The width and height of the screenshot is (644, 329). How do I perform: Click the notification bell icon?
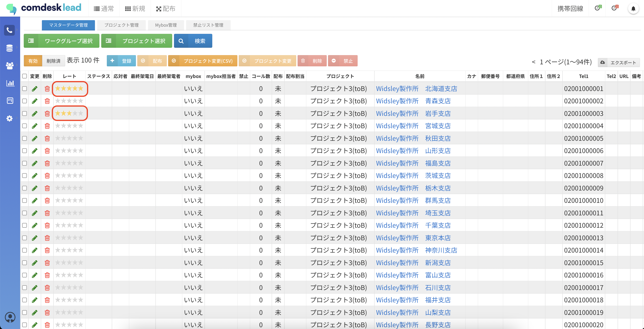633,9
